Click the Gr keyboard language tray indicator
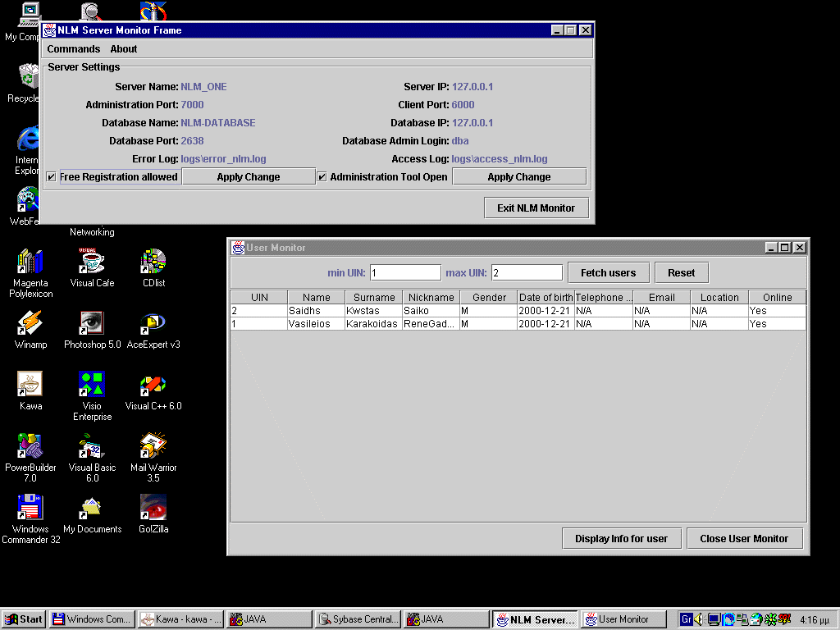 (687, 619)
